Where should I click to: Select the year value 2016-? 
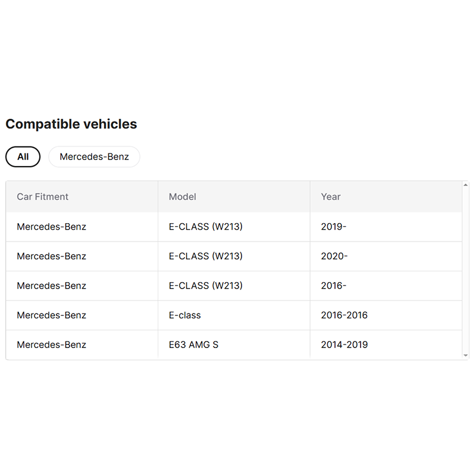click(x=334, y=286)
